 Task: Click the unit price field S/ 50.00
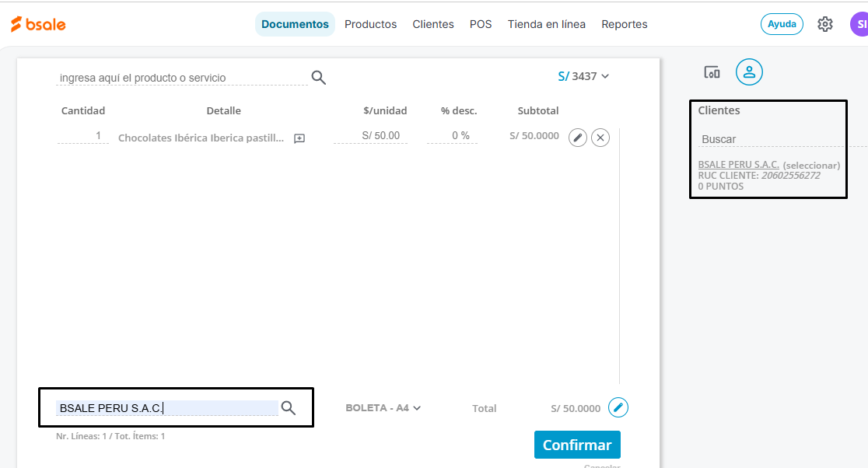pos(370,135)
